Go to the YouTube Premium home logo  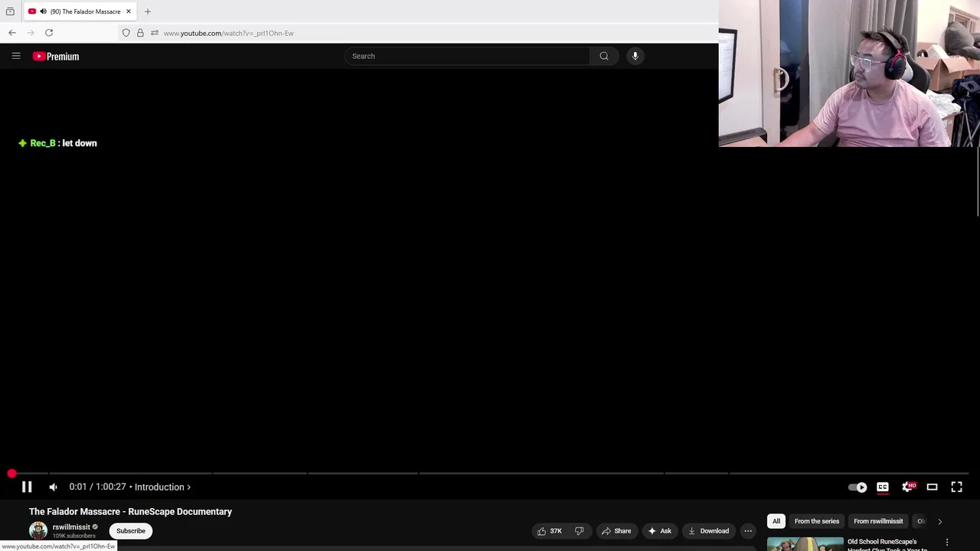56,56
